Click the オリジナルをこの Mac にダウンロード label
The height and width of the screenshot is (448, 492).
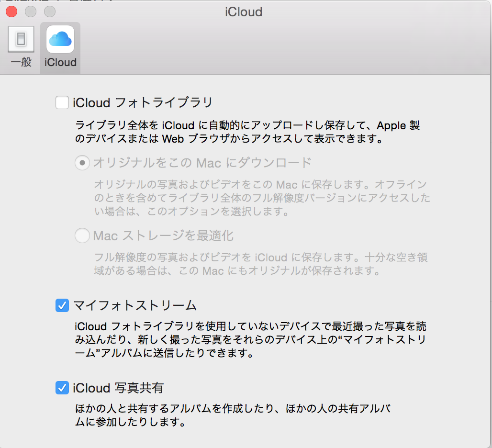[x=202, y=163]
